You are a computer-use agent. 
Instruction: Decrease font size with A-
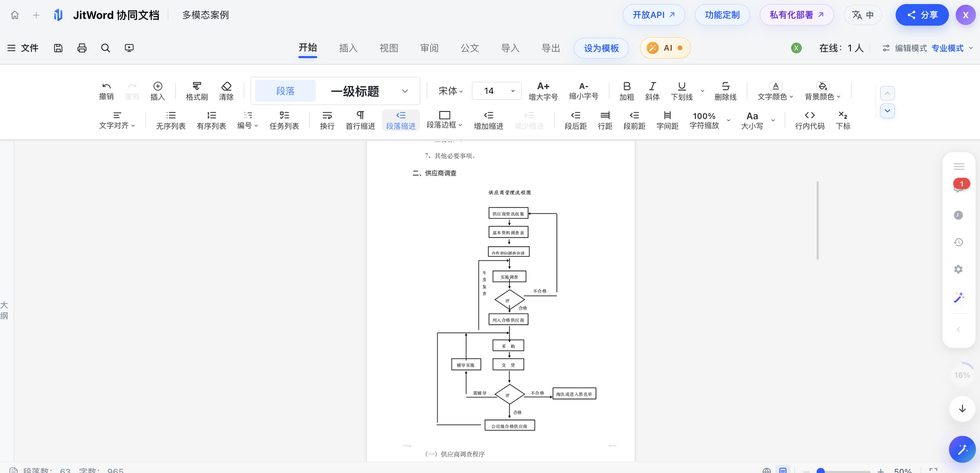point(583,91)
